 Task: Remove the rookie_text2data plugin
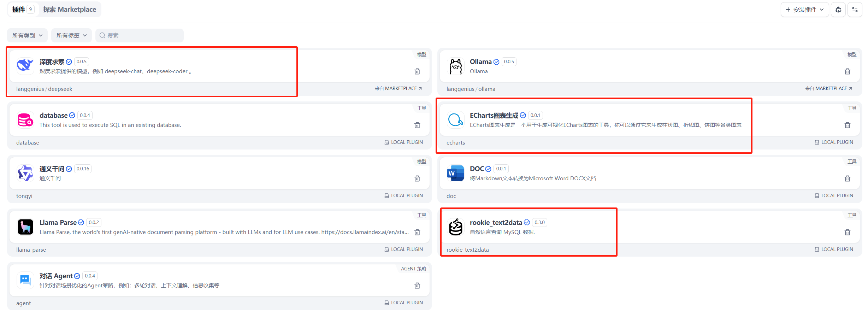point(848,232)
